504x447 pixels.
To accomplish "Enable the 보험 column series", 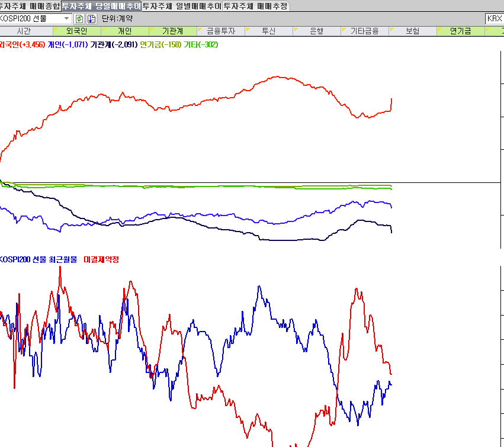I will (x=412, y=31).
